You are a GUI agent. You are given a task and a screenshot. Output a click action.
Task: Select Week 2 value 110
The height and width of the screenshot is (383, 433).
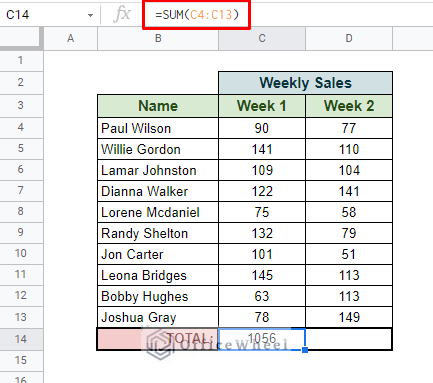[349, 149]
